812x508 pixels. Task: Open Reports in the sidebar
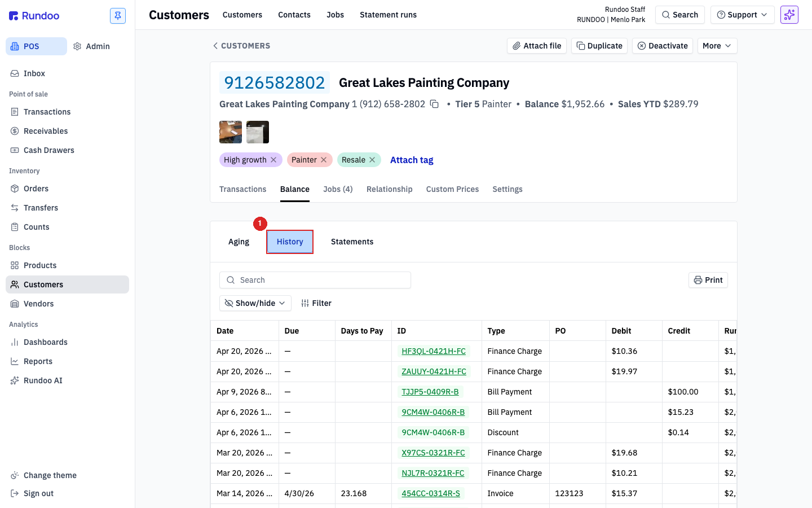pyautogui.click(x=68, y=361)
